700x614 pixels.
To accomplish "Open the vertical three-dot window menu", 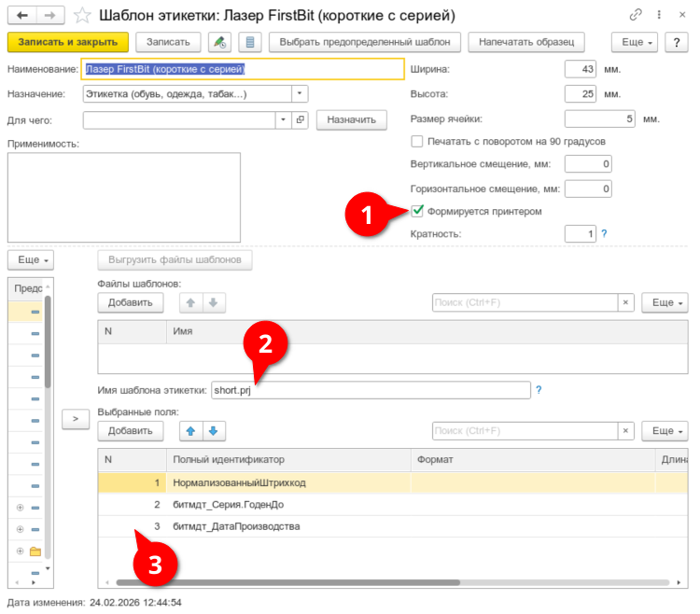I will click(x=659, y=15).
